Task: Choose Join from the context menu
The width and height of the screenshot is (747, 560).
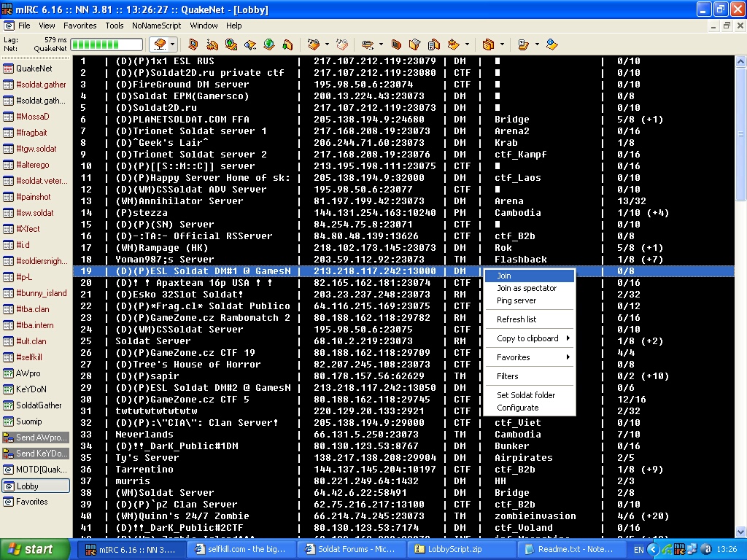Action: [530, 276]
